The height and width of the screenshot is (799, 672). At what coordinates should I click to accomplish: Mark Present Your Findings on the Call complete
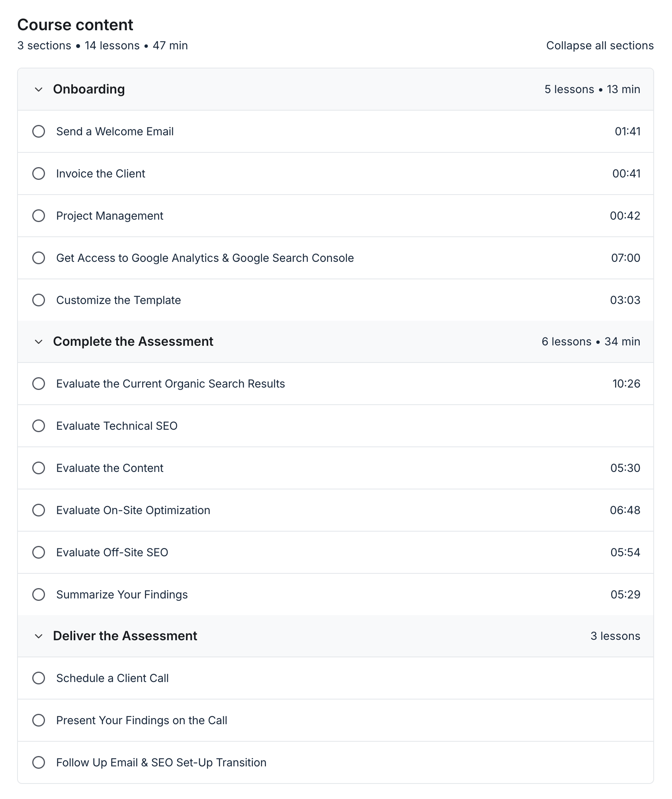(x=39, y=720)
